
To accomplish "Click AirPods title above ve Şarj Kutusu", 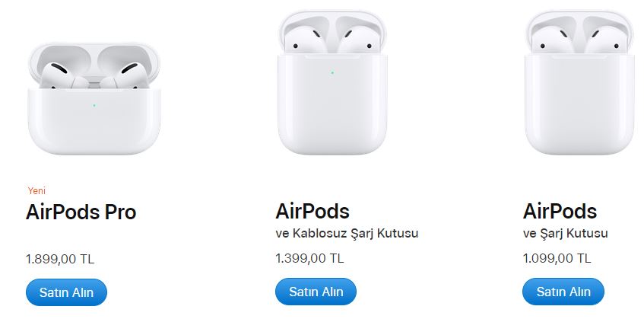I will coord(560,212).
